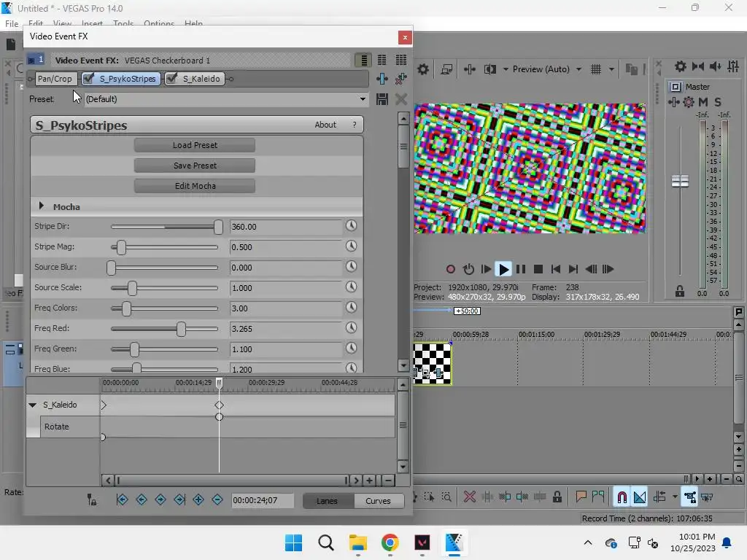Lock the Master fader channels
The width and height of the screenshot is (747, 560).
pos(680,292)
